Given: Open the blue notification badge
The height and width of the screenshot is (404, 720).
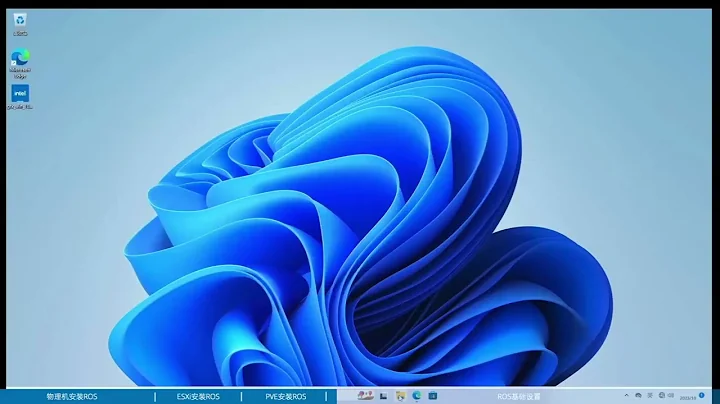Looking at the screenshot, I should point(702,395).
